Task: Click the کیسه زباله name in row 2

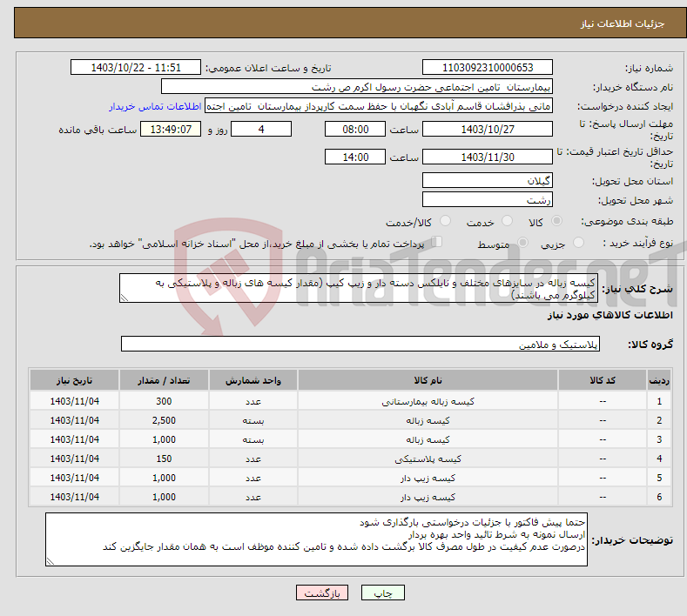Action: pyautogui.click(x=428, y=421)
